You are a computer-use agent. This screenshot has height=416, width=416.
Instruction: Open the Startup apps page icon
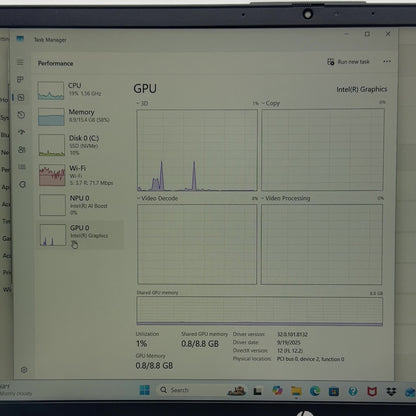tap(22, 132)
